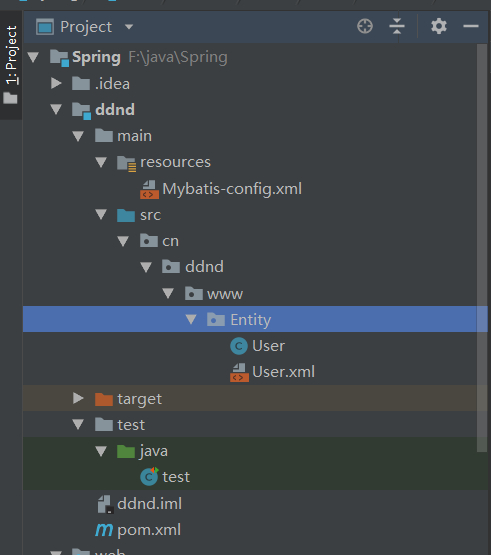The width and height of the screenshot is (491, 555).
Task: Select the Mybatis-config.xml file icon
Action: (149, 189)
